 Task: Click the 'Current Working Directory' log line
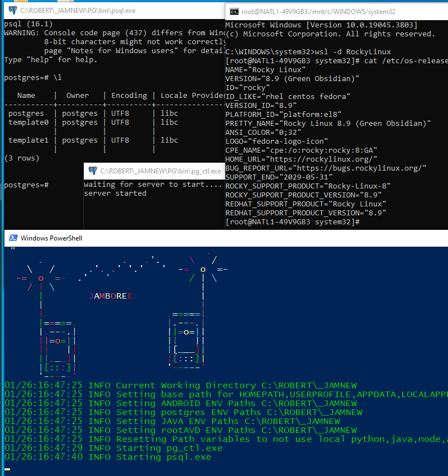[x=181, y=385]
